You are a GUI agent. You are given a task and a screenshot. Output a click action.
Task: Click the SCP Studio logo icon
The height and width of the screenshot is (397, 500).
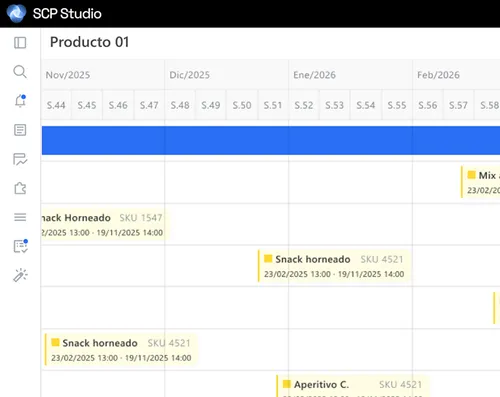pos(16,13)
